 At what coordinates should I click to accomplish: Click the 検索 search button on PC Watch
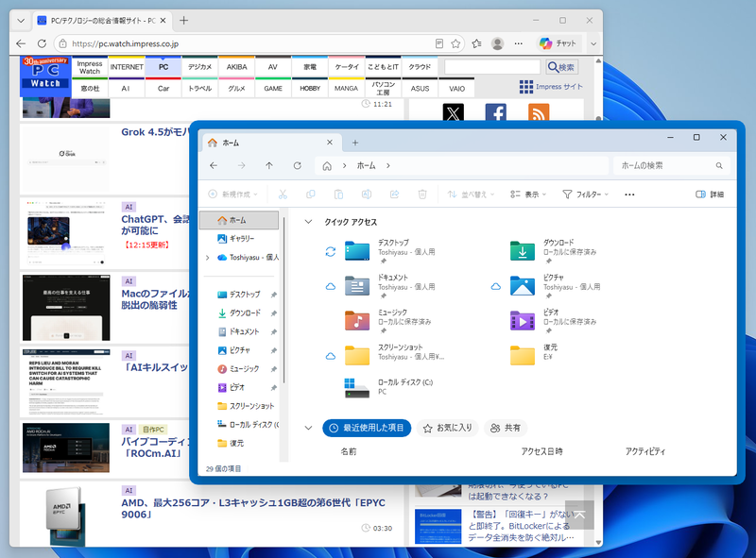click(562, 67)
